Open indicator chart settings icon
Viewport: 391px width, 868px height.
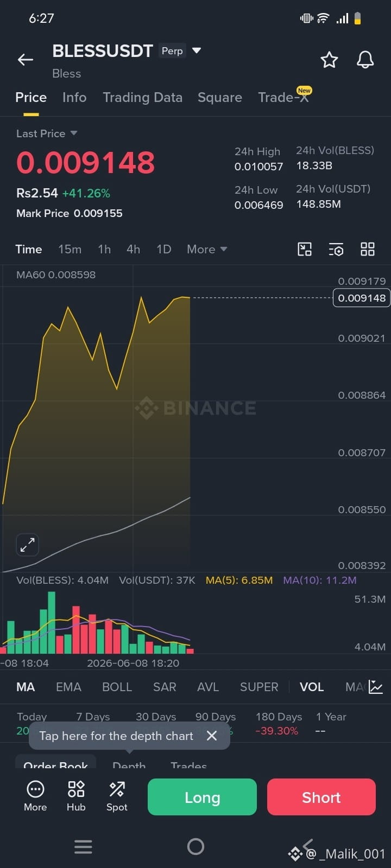click(x=376, y=687)
